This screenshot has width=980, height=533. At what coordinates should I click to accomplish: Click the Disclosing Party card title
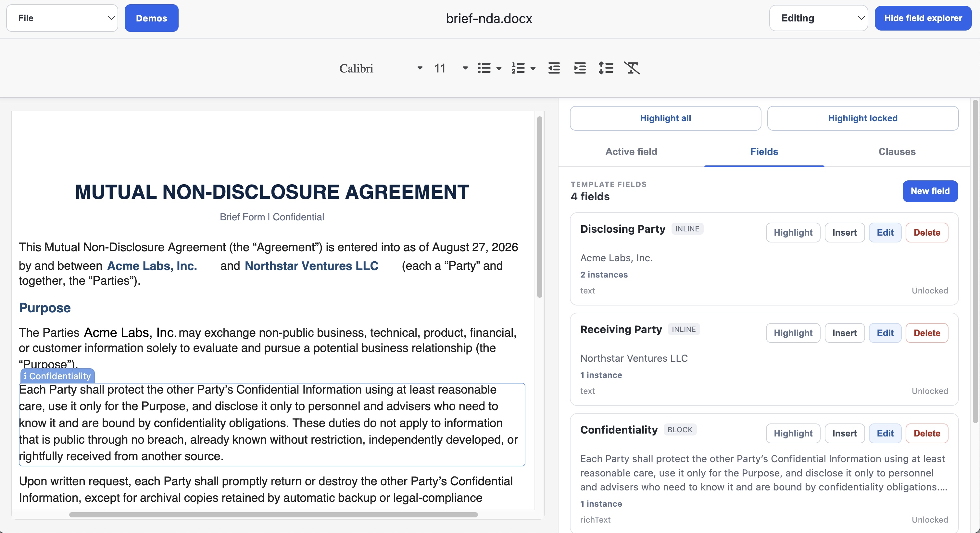623,229
